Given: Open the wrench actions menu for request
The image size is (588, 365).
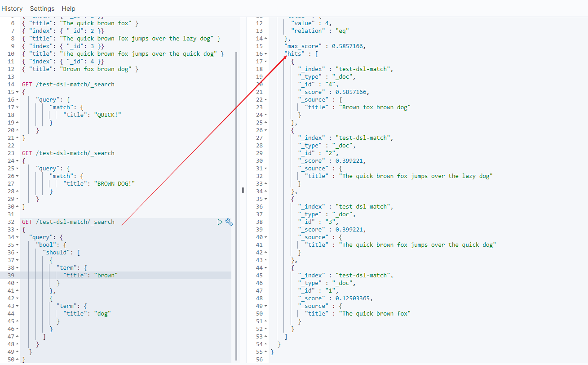Looking at the screenshot, I should (229, 222).
